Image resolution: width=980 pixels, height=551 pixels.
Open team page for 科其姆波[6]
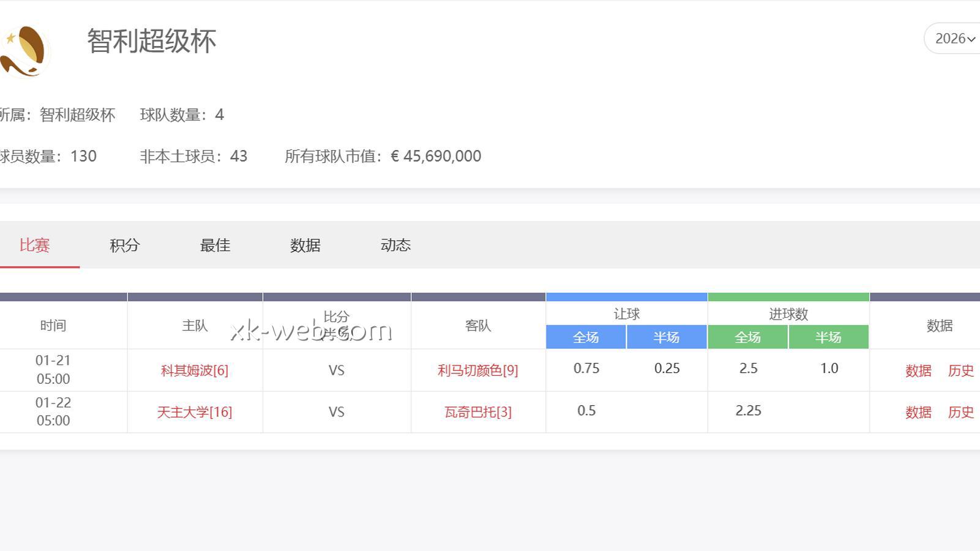click(x=194, y=370)
